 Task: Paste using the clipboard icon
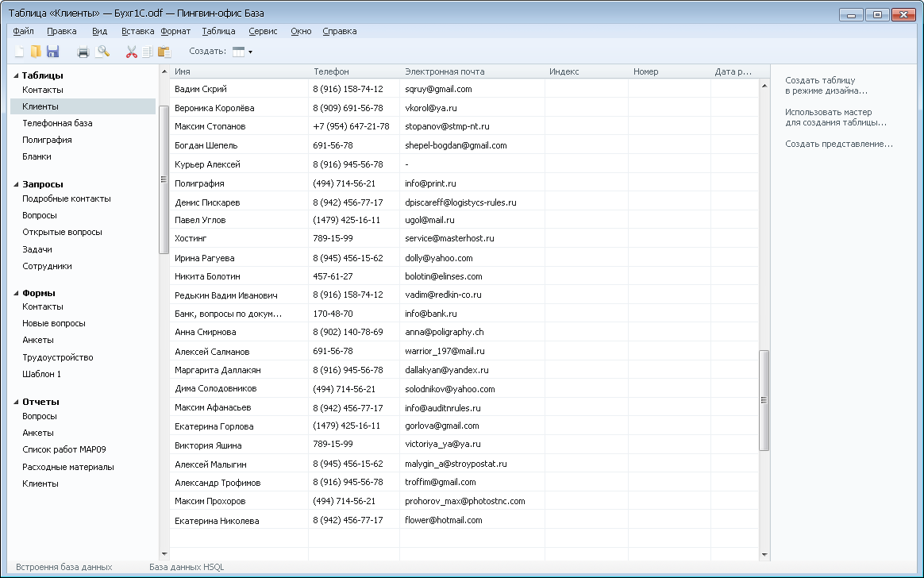coord(164,52)
